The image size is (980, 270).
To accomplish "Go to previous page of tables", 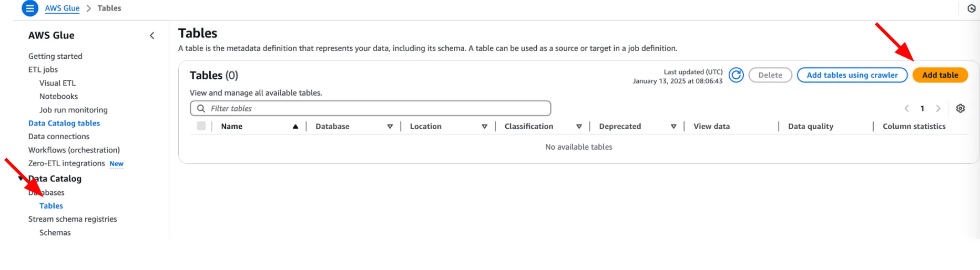I will coord(906,108).
